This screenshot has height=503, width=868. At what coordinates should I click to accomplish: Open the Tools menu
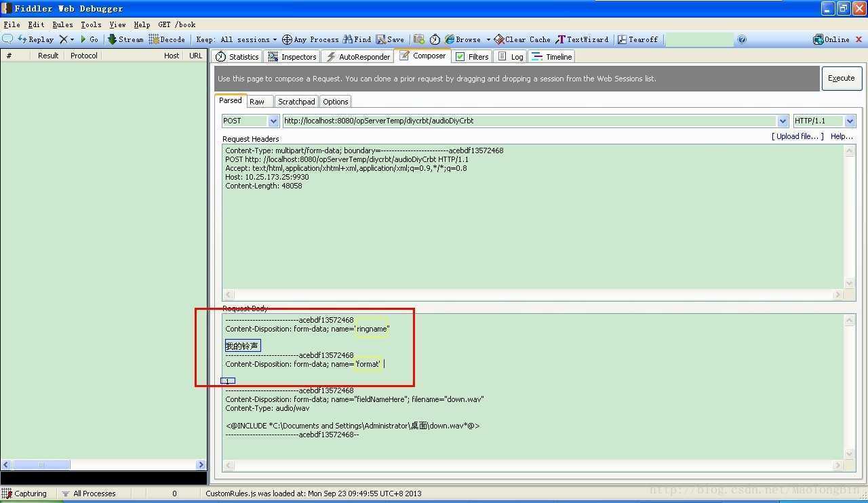[91, 24]
